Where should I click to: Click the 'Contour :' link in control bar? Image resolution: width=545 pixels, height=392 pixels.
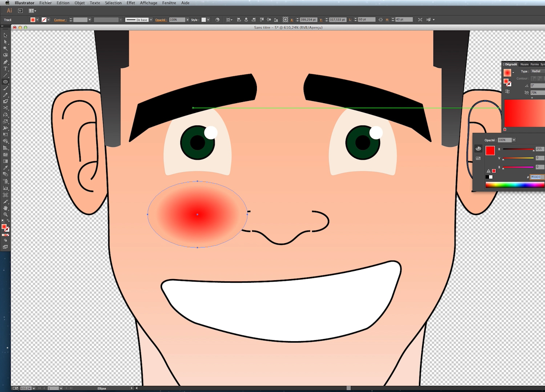tap(60, 20)
